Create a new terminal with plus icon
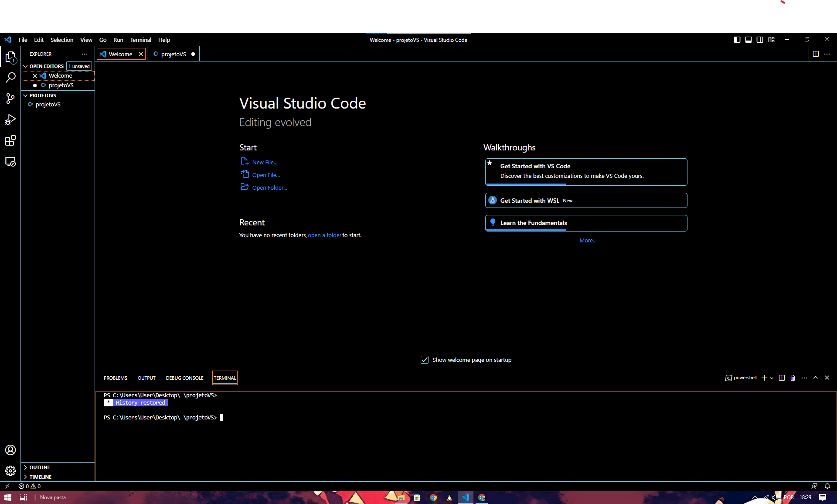 point(764,378)
